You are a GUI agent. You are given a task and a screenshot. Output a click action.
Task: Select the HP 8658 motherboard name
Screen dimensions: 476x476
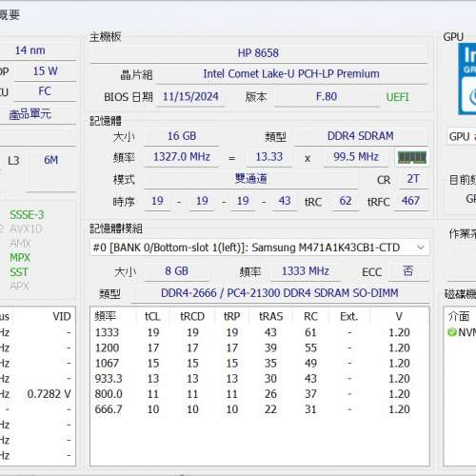coord(258,53)
